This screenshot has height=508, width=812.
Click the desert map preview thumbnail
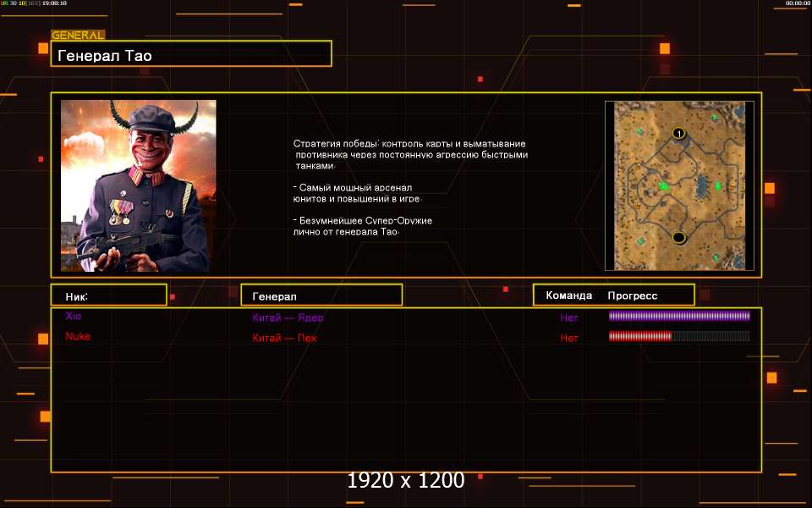click(679, 185)
